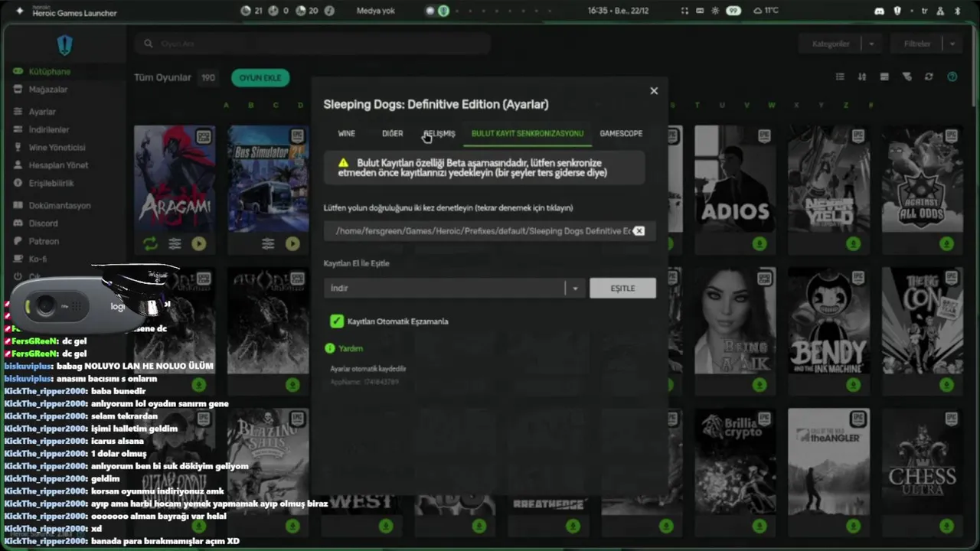Click the layout bars icon in library toolbar
Viewport: 980px width, 551px height.
tap(884, 77)
